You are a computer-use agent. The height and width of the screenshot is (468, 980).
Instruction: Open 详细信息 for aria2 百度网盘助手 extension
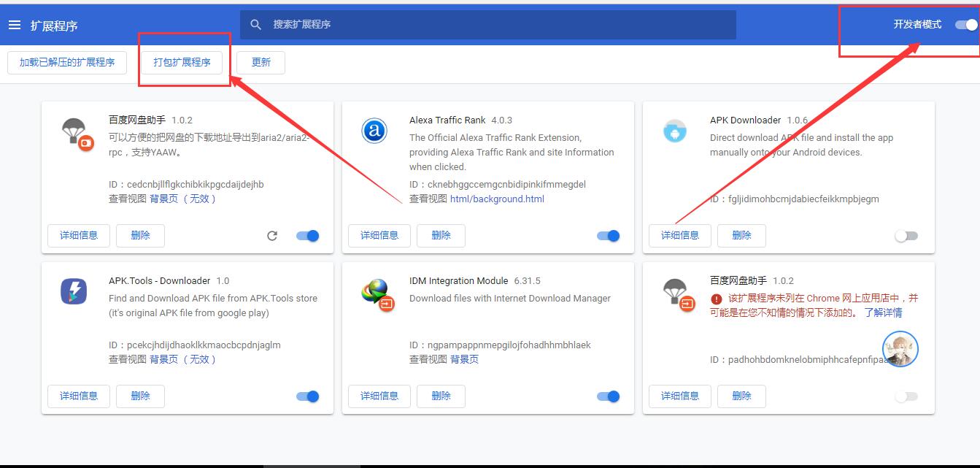click(79, 235)
